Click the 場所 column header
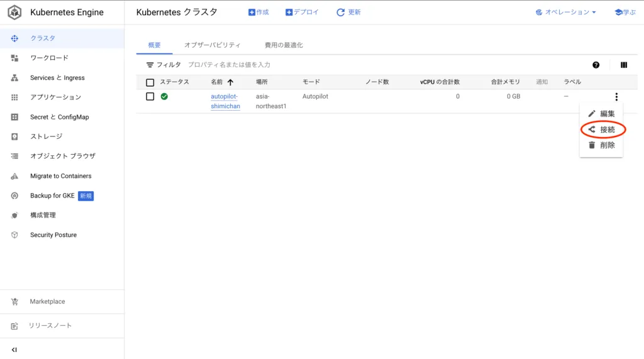Screen dimensions: 644x359 [x=262, y=82]
